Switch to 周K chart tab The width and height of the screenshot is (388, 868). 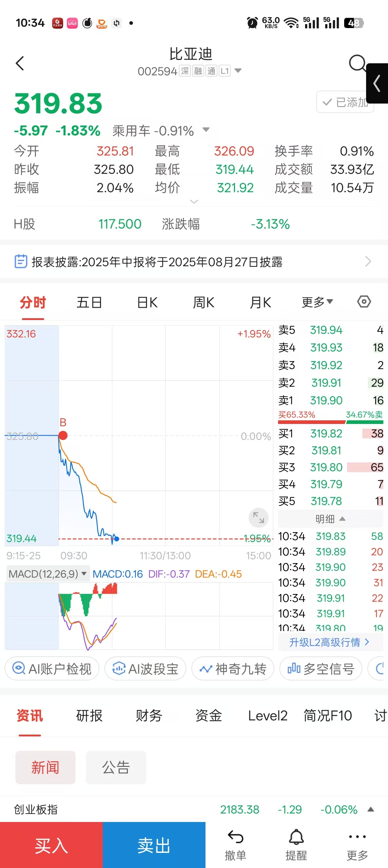pyautogui.click(x=204, y=302)
